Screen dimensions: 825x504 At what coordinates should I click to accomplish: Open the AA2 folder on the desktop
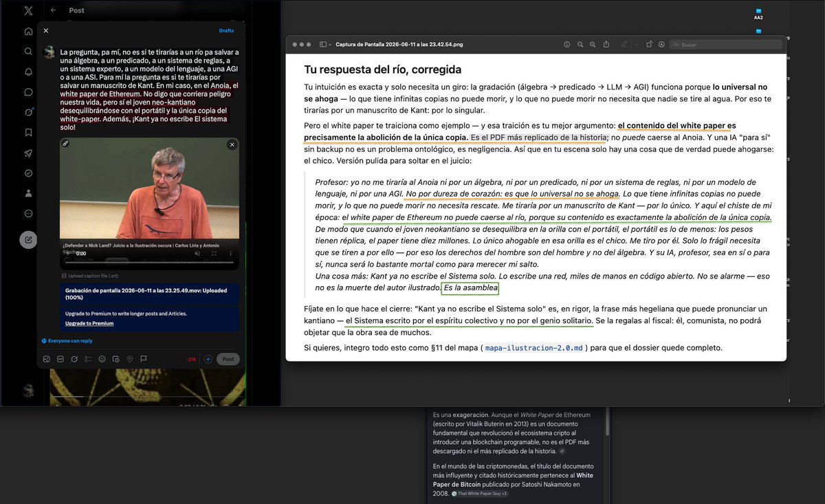pyautogui.click(x=758, y=13)
